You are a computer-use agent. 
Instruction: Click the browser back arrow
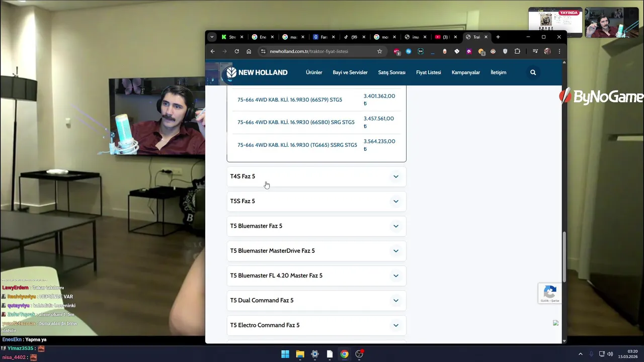(212, 51)
